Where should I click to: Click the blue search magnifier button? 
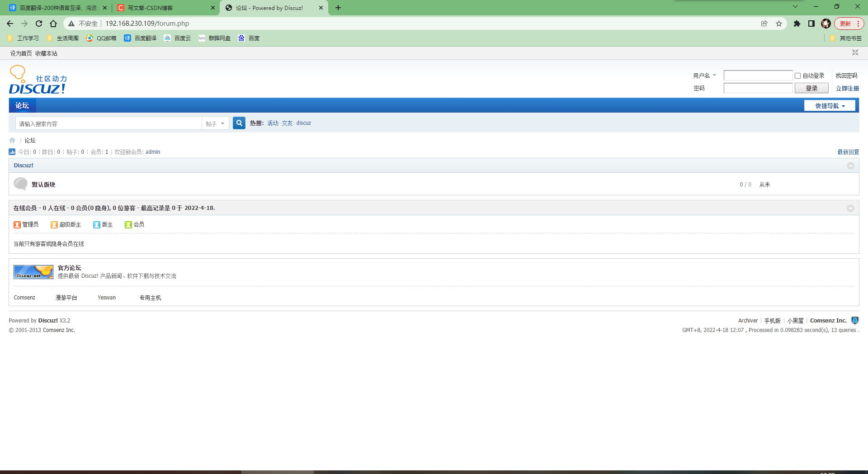click(x=239, y=123)
